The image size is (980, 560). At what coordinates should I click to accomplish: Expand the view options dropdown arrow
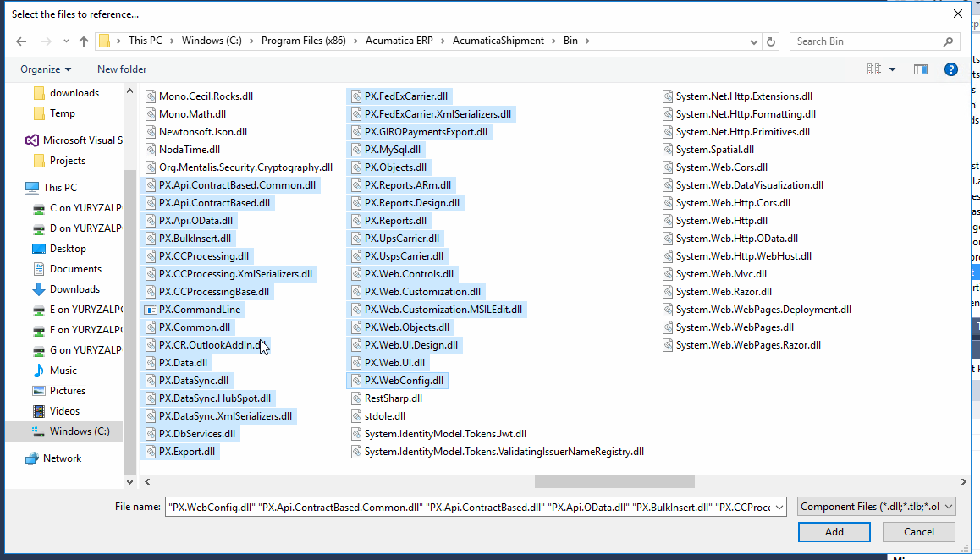point(893,69)
